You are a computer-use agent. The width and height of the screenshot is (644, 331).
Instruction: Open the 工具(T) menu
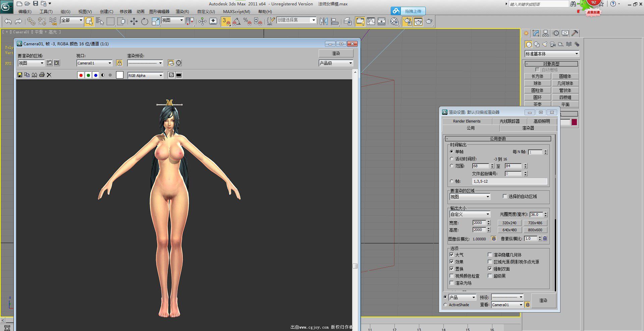46,12
